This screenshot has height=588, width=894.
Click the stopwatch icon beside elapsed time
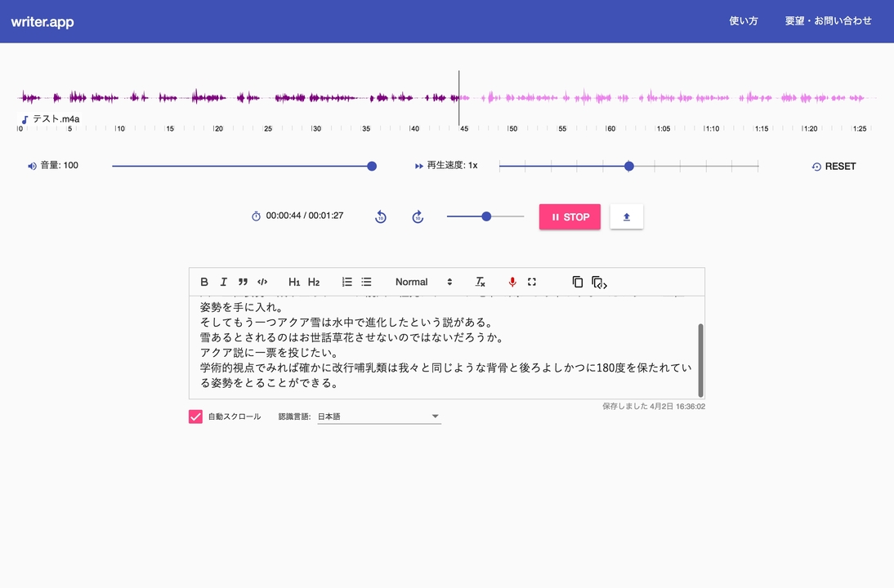point(256,216)
